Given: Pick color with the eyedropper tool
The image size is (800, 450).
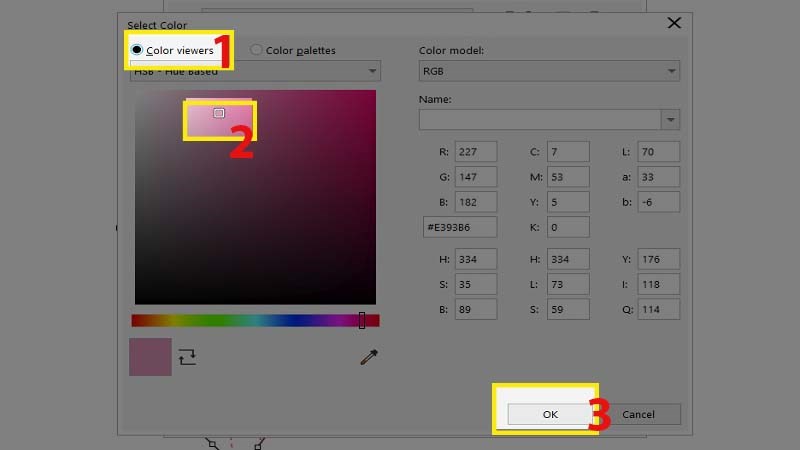Looking at the screenshot, I should 368,357.
